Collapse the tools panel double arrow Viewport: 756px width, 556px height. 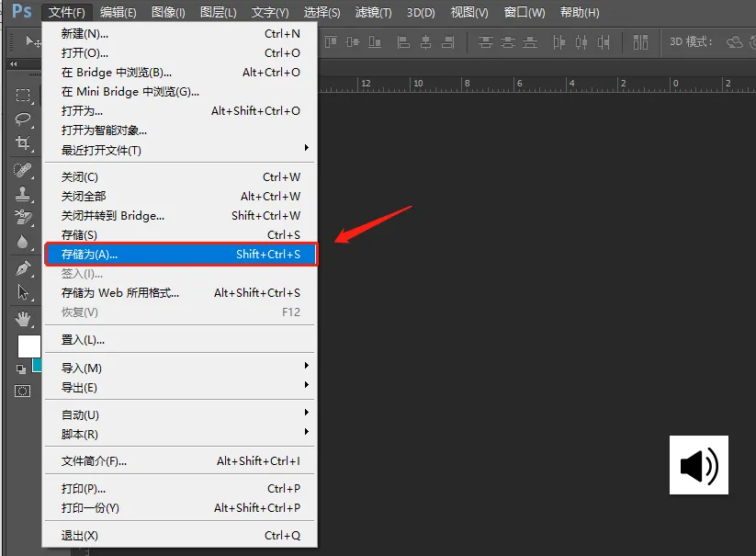[x=14, y=63]
